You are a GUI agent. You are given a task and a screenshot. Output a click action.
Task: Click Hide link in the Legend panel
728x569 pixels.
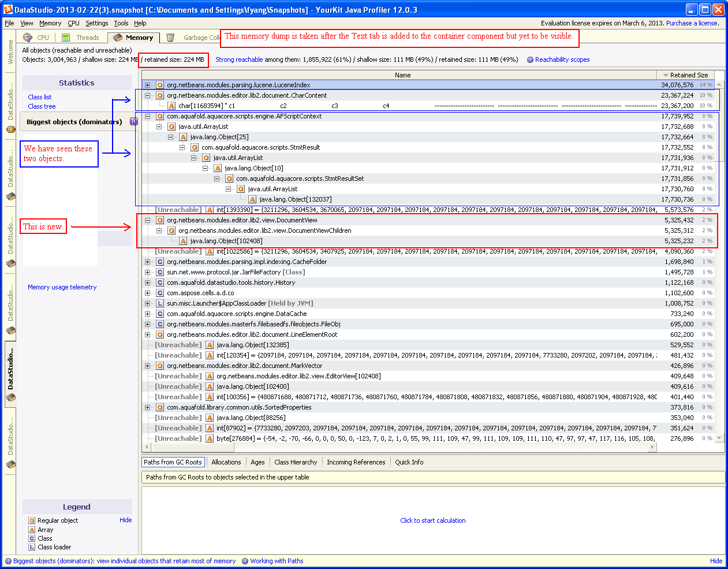pyautogui.click(x=125, y=520)
